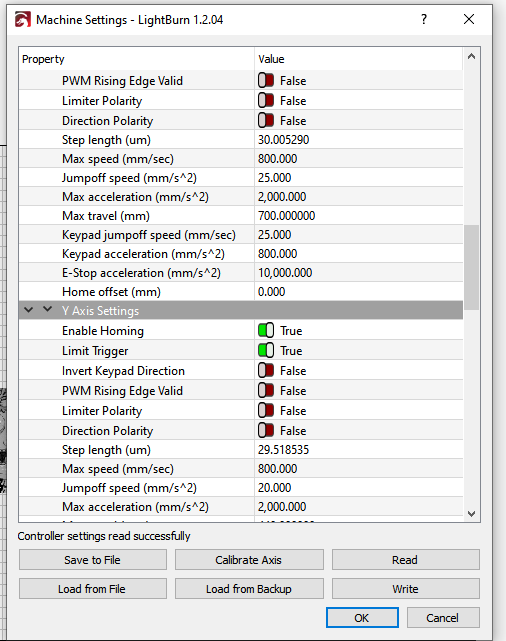506x641 pixels.
Task: Click the scroll up arrow icon
Action: 471,56
